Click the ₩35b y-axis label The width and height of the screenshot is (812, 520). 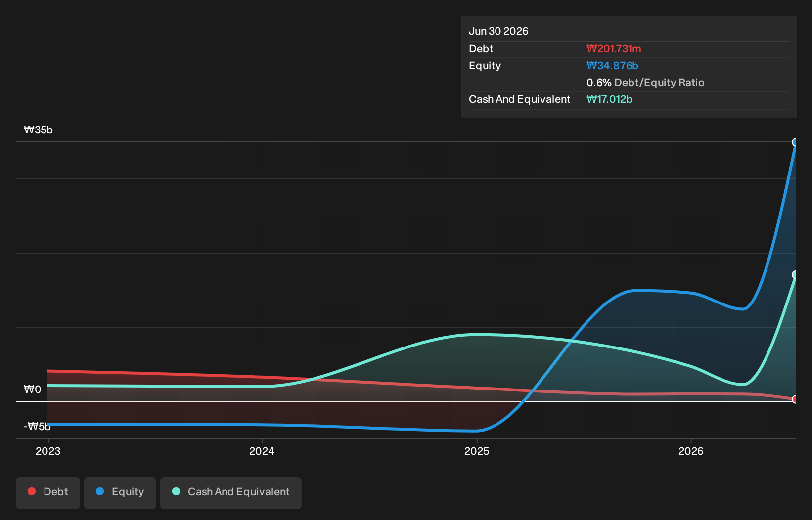tap(38, 130)
